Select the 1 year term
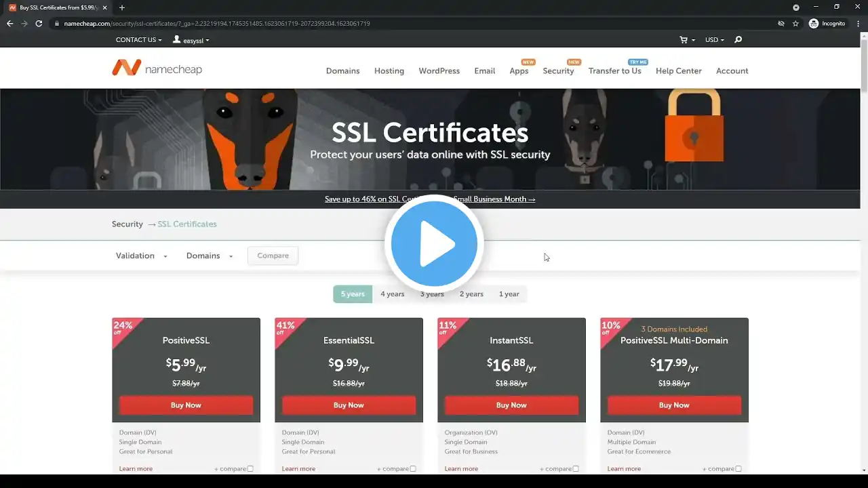Image resolution: width=868 pixels, height=488 pixels. [x=509, y=294]
